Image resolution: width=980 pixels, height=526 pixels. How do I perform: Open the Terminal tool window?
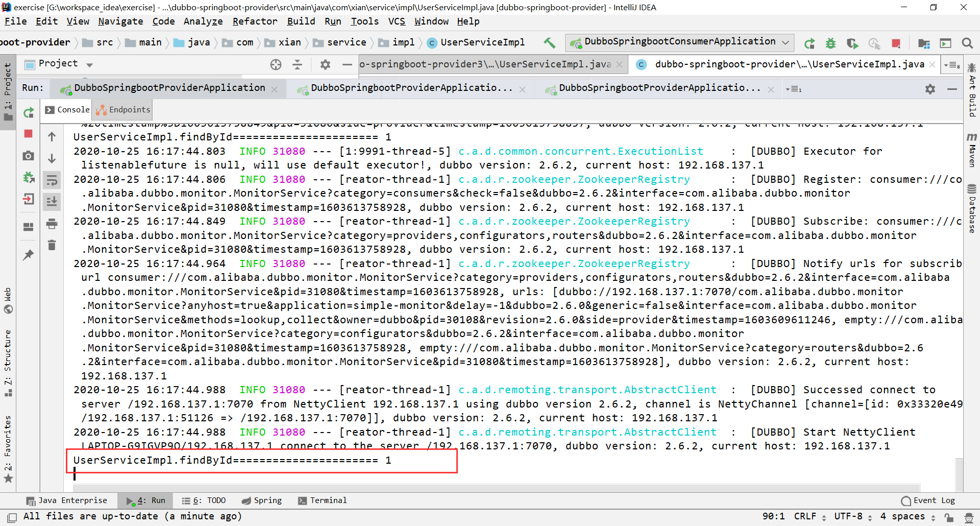[x=322, y=500]
